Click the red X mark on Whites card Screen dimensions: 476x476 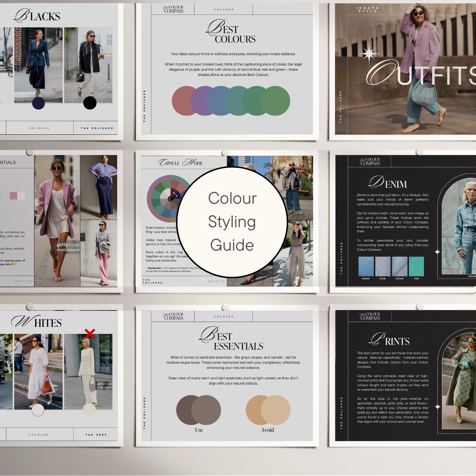(x=90, y=334)
